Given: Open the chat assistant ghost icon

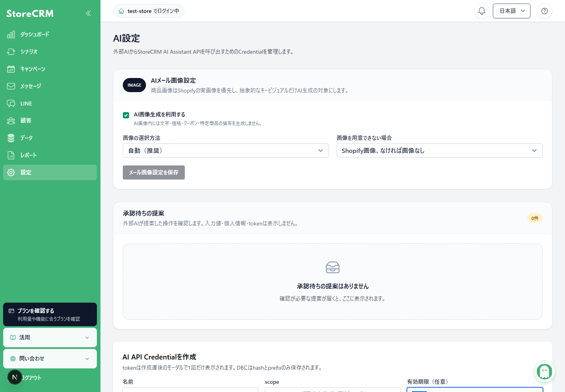Looking at the screenshot, I should [545, 372].
